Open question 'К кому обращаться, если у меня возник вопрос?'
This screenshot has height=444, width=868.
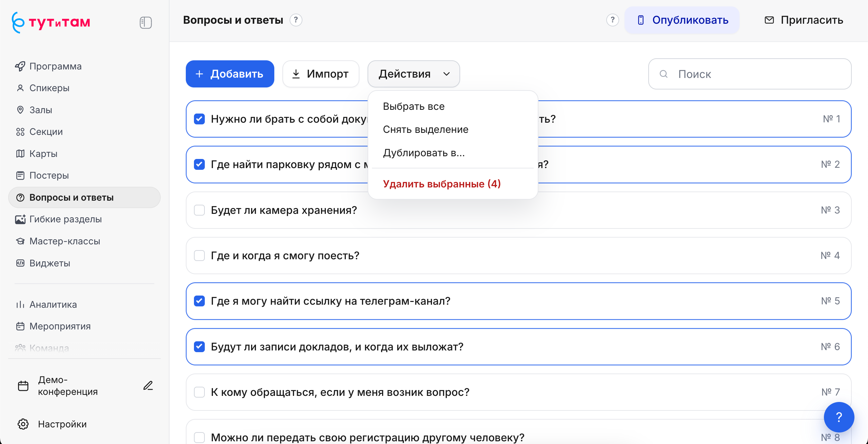[518, 392]
